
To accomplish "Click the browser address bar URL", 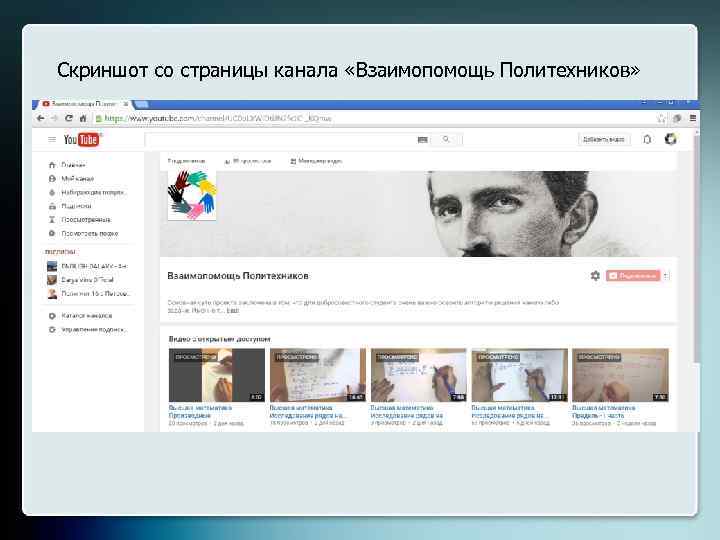I will click(x=218, y=118).
